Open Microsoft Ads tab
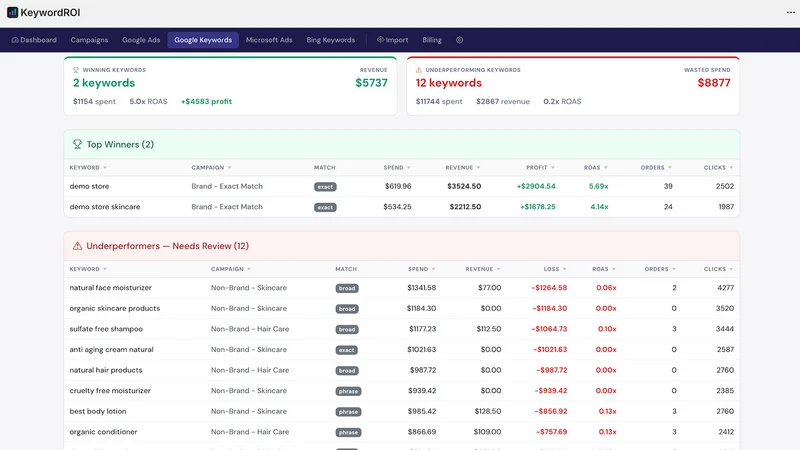800x450 pixels. (269, 40)
